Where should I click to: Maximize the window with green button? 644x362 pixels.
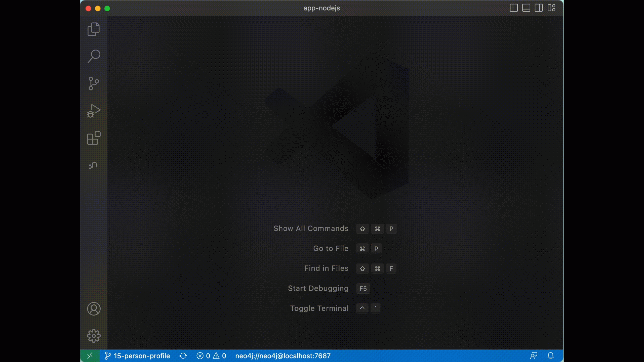[x=107, y=8]
